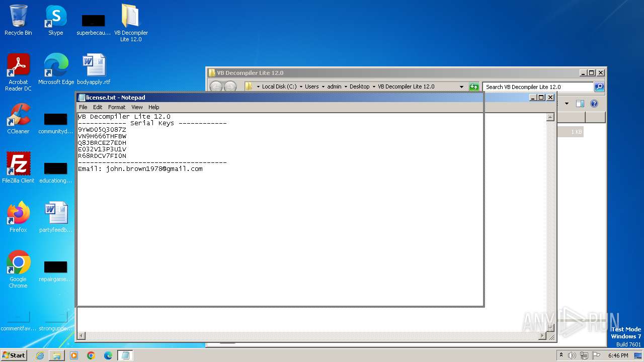Click the Explorer Forward navigation button

230,86
